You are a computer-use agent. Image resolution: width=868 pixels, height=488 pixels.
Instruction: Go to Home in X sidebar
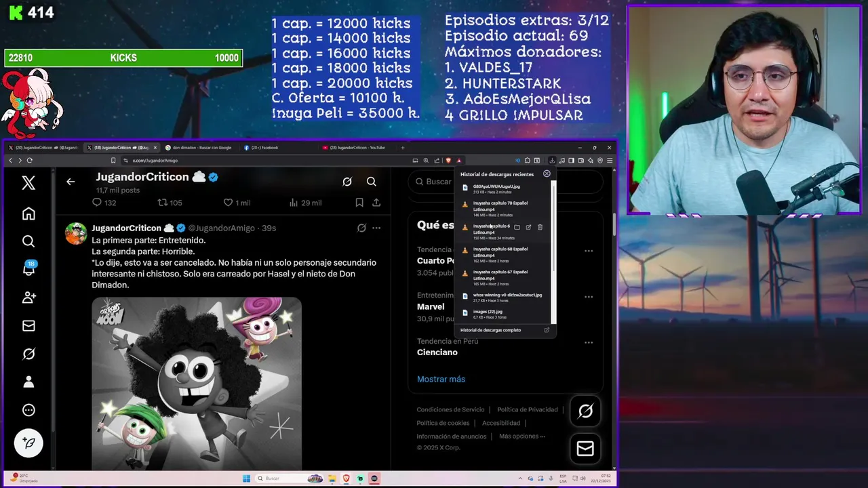(x=28, y=213)
